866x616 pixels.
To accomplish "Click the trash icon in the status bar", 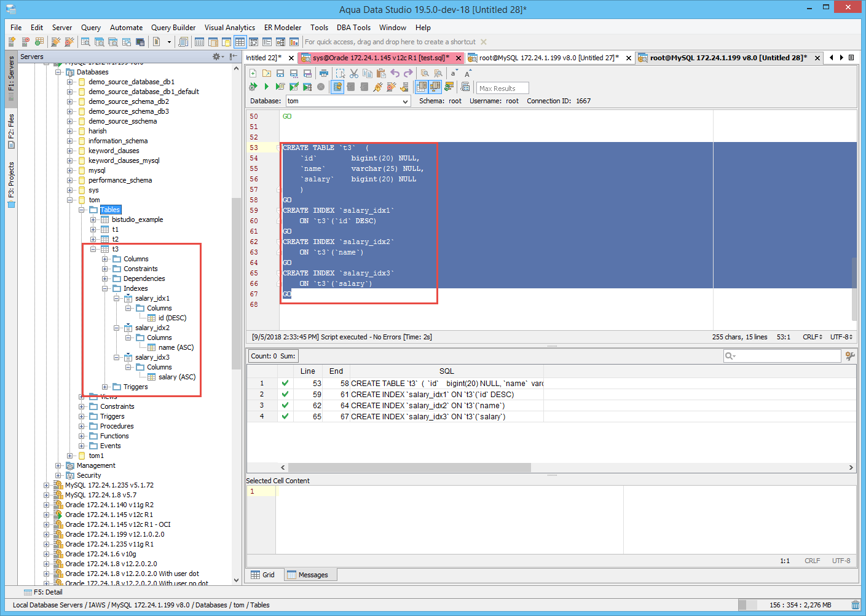I will pos(856,605).
